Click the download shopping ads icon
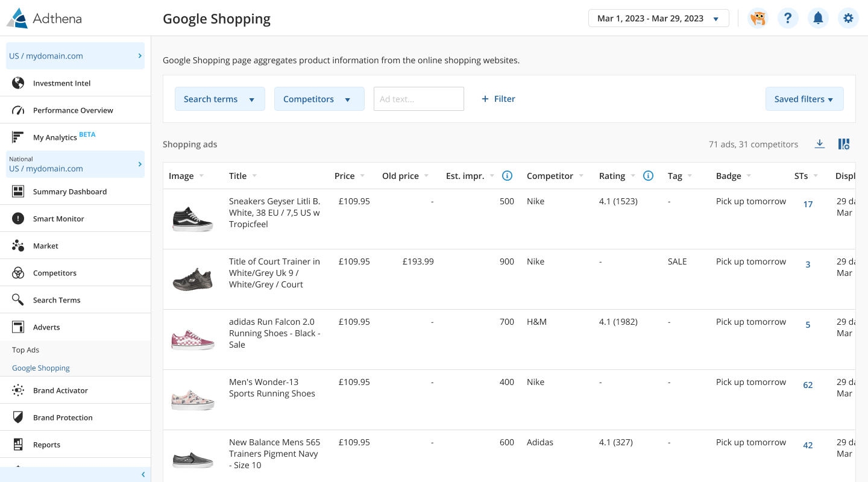868x482 pixels. [x=819, y=144]
